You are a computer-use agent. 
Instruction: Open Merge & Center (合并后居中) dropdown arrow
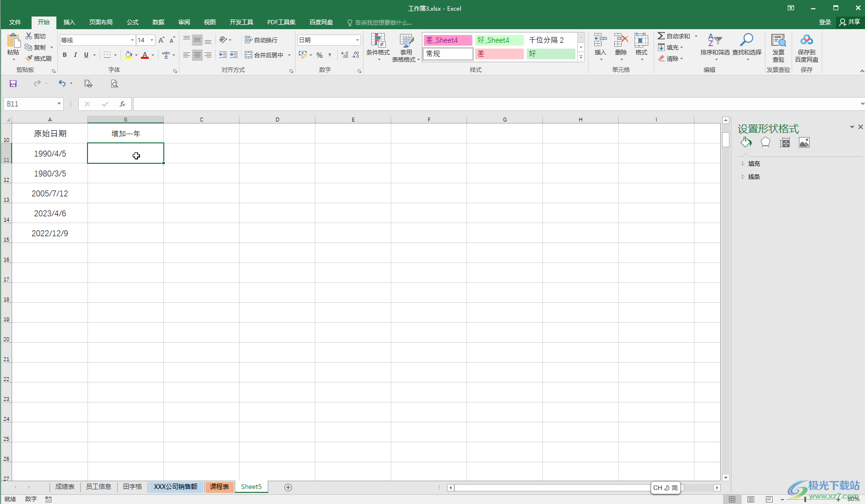[289, 55]
